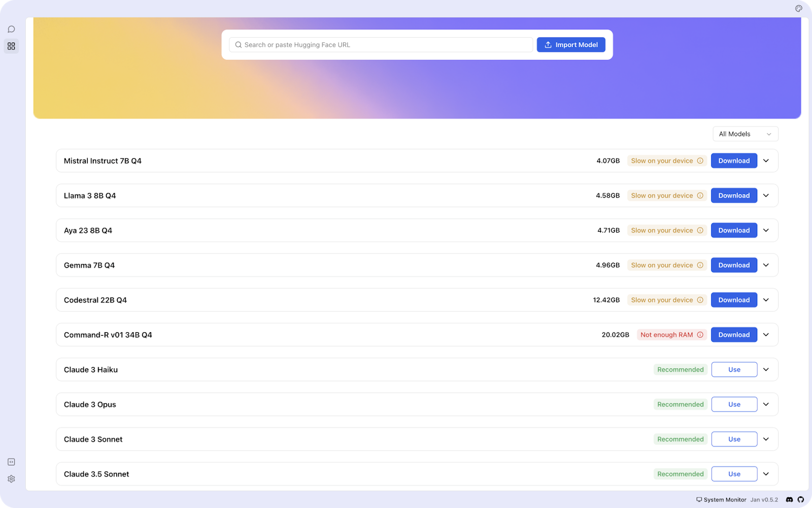Click info icon on Mistral Instruct slow warning
The height and width of the screenshot is (508, 812).
[700, 161]
